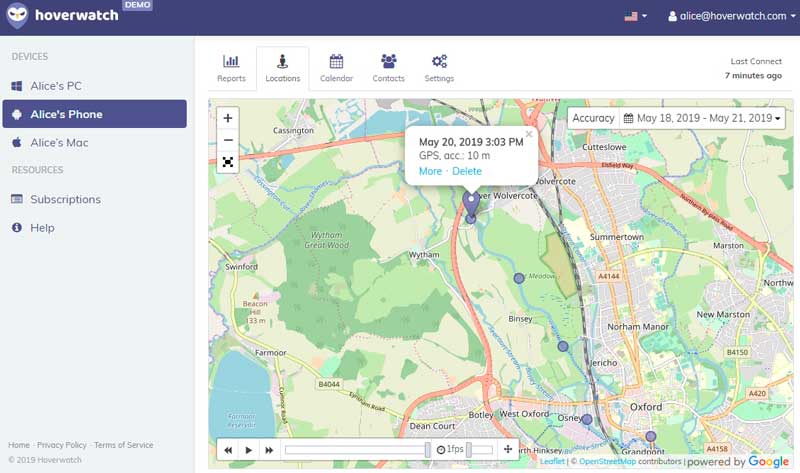
Task: Open the Terms of Service link
Action: click(x=123, y=445)
